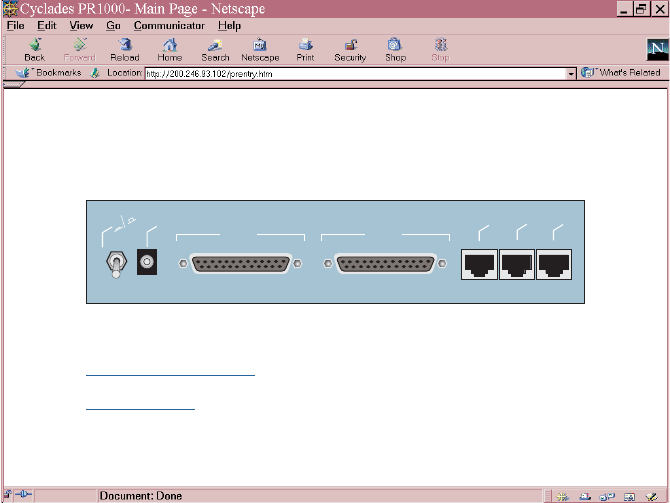
Task: Open the Bookmarks menu button
Action: 49,73
